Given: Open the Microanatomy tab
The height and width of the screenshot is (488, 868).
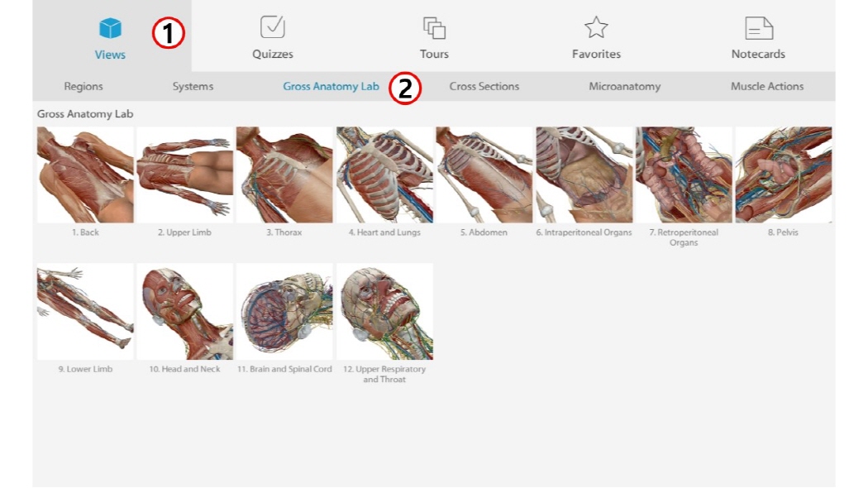Looking at the screenshot, I should pyautogui.click(x=624, y=86).
